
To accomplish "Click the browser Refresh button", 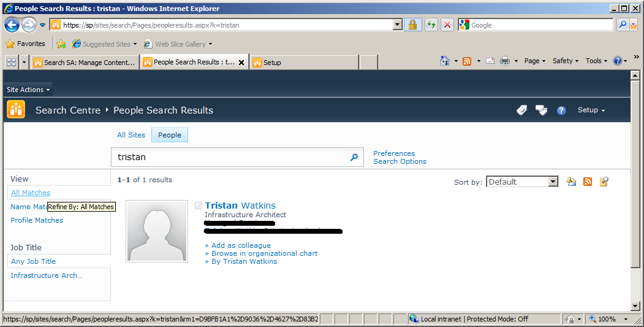I will pyautogui.click(x=431, y=25).
